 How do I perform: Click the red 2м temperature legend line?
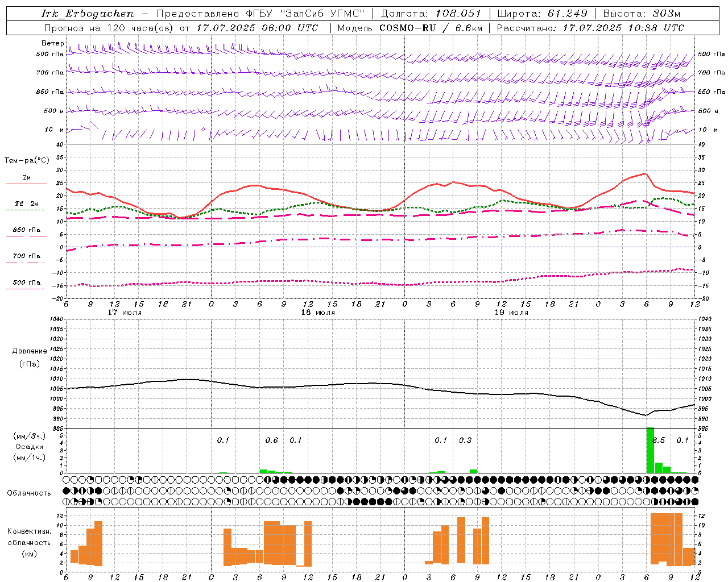26,184
